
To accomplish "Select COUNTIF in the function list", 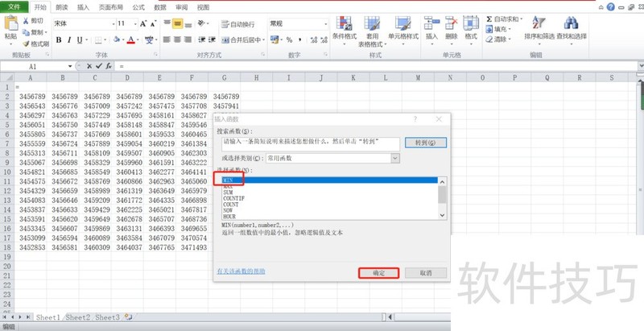I will tap(234, 199).
